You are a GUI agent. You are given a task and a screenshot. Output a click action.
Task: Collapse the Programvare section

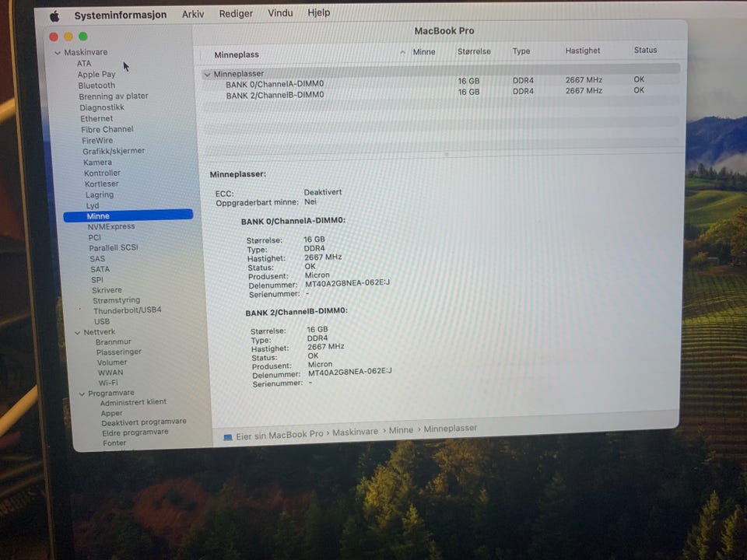[x=82, y=394]
